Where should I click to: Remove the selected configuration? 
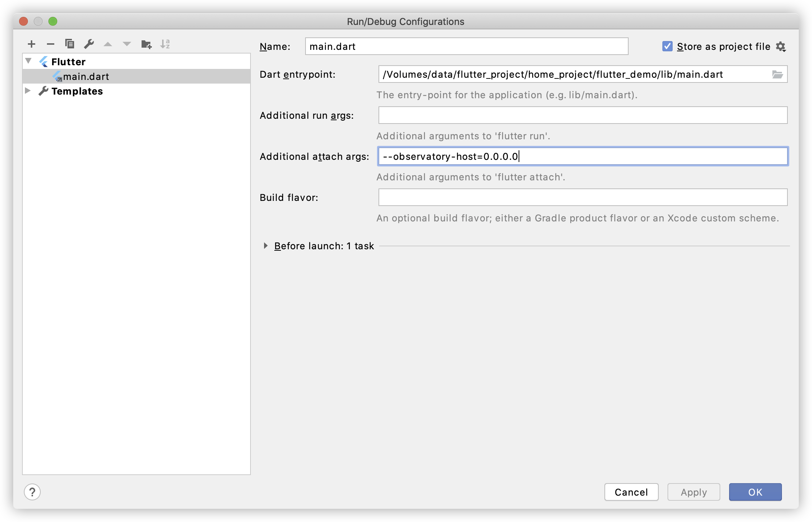[x=51, y=44]
